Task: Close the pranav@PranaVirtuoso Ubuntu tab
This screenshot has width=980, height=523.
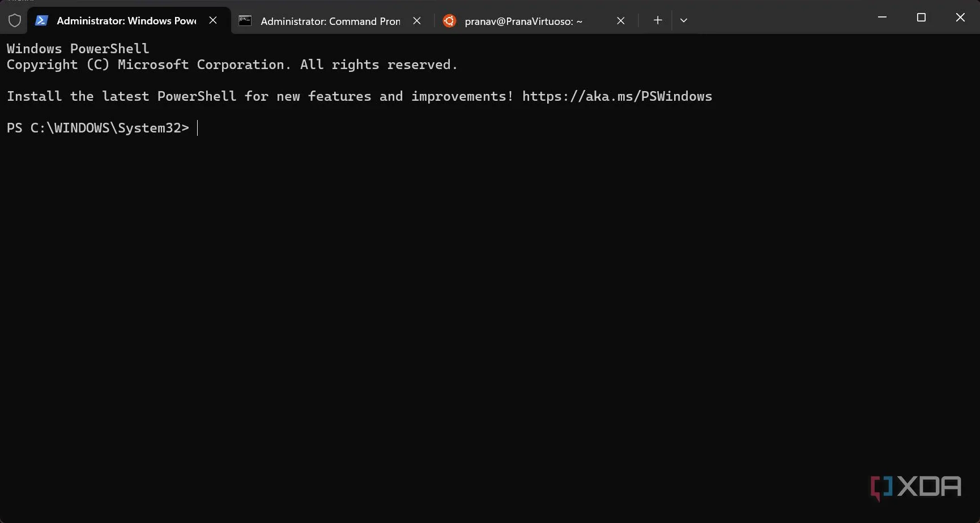Action: click(x=621, y=20)
